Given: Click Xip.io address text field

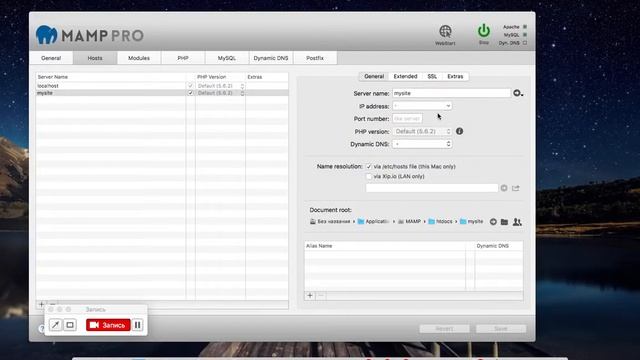Looking at the screenshot, I should (x=432, y=188).
